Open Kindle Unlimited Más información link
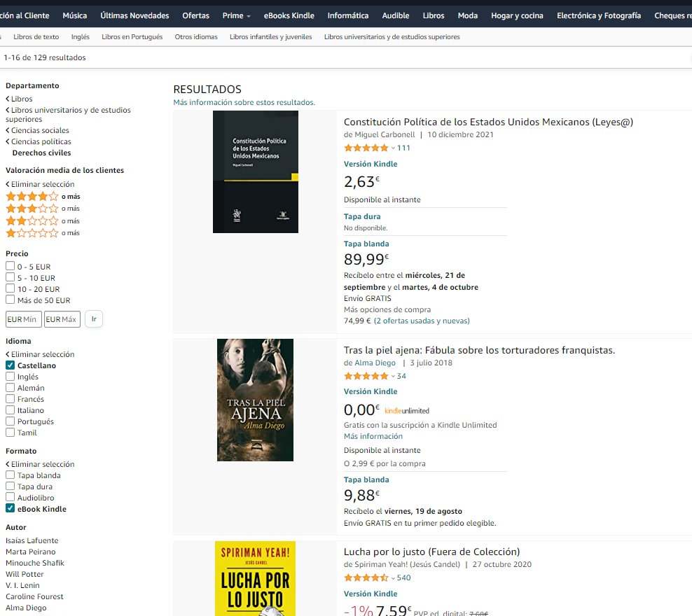 tap(373, 436)
